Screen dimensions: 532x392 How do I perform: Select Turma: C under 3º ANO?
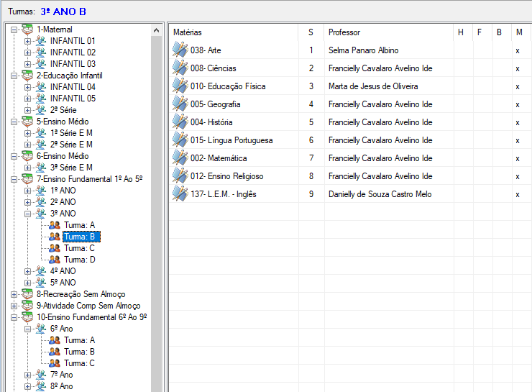(x=79, y=248)
